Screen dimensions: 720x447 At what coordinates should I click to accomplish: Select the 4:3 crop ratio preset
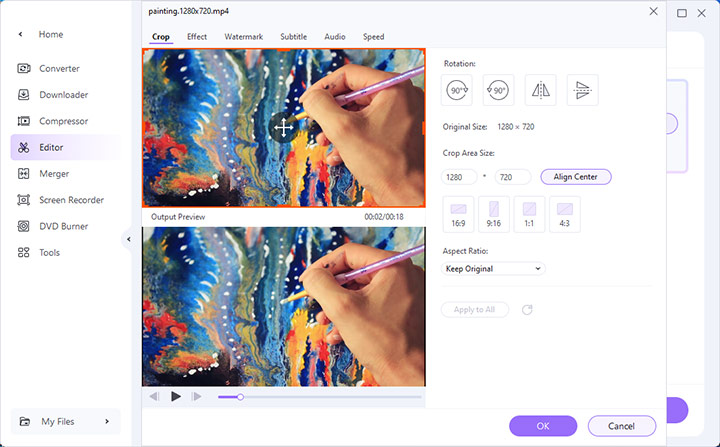pyautogui.click(x=565, y=214)
